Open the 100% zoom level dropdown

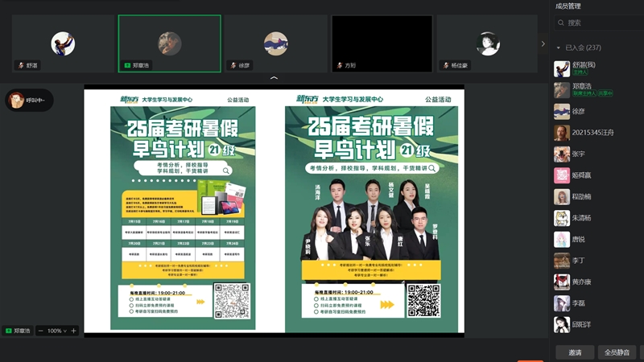pos(56,331)
